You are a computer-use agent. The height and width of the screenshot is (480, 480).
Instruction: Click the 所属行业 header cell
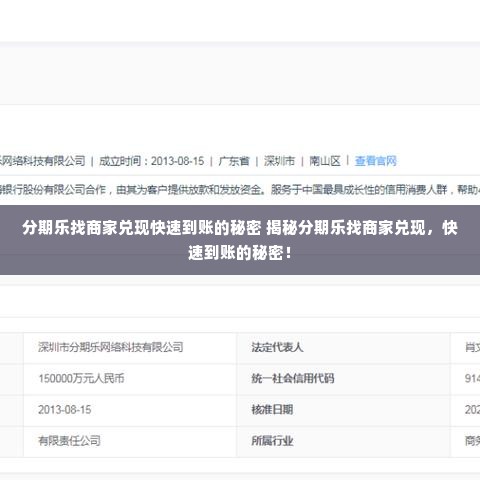pos(344,441)
